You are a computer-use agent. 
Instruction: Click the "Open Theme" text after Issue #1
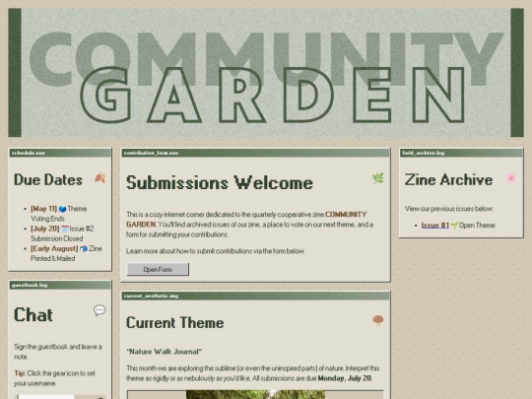click(x=477, y=226)
